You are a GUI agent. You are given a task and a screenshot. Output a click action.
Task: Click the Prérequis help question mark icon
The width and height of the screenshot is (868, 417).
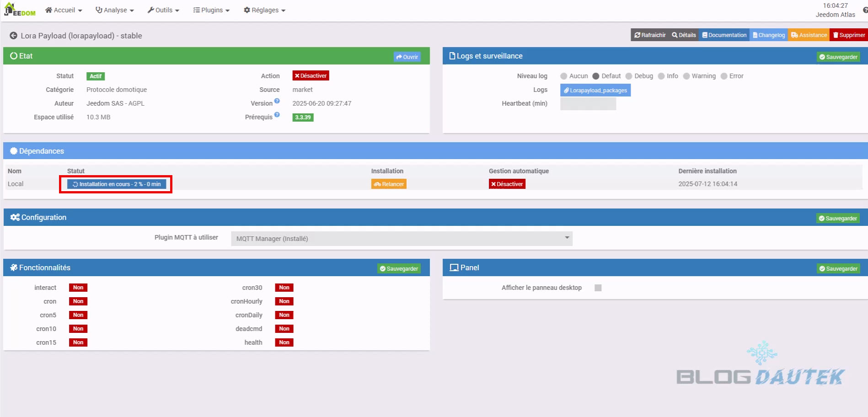[277, 115]
